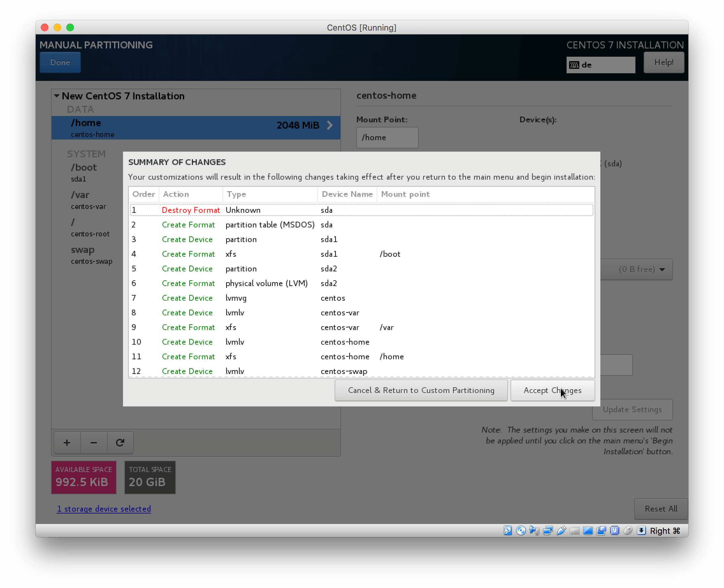Click the update settings icon

coord(633,409)
